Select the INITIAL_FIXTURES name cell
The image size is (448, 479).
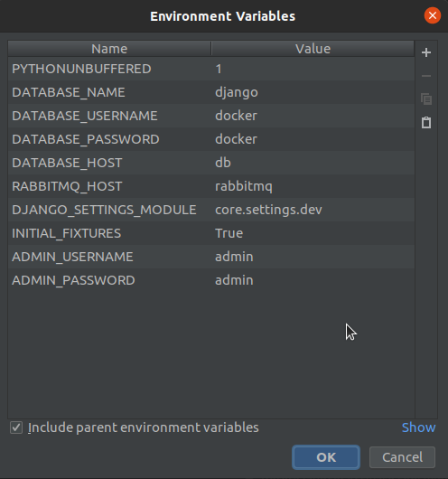109,233
